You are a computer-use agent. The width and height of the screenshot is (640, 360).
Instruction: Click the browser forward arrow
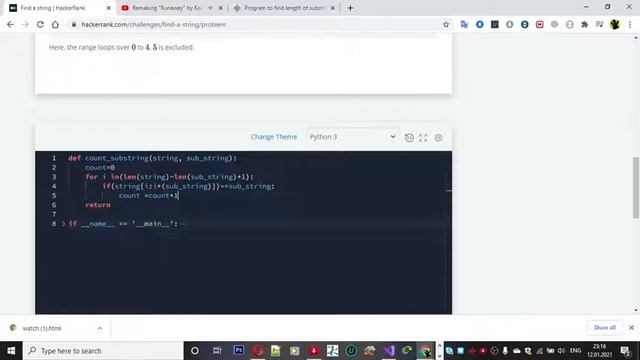click(25, 24)
